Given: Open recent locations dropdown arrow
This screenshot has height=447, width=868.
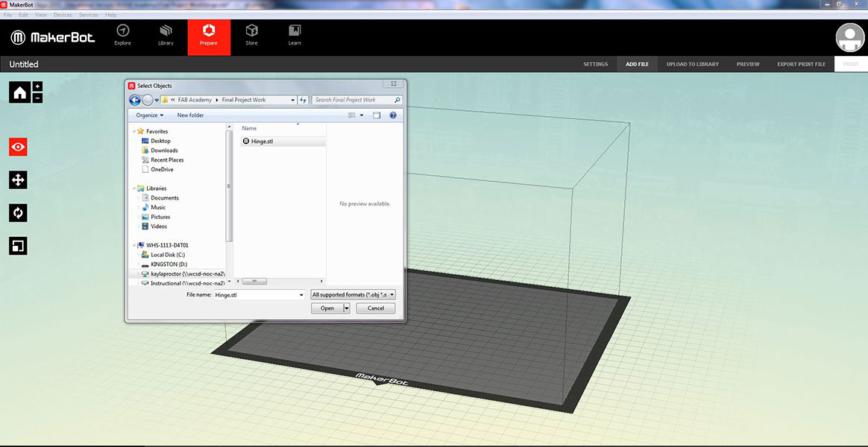Looking at the screenshot, I should click(x=157, y=100).
